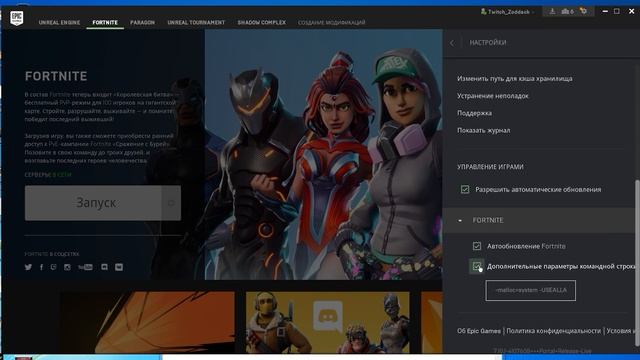
Task: Go back using the settings arrow
Action: pyautogui.click(x=452, y=43)
